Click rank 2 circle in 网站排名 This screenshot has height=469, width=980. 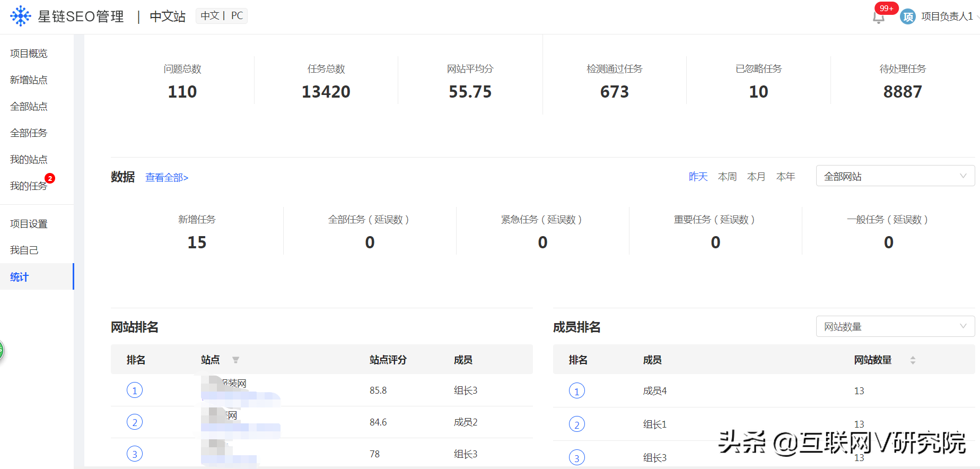(135, 422)
